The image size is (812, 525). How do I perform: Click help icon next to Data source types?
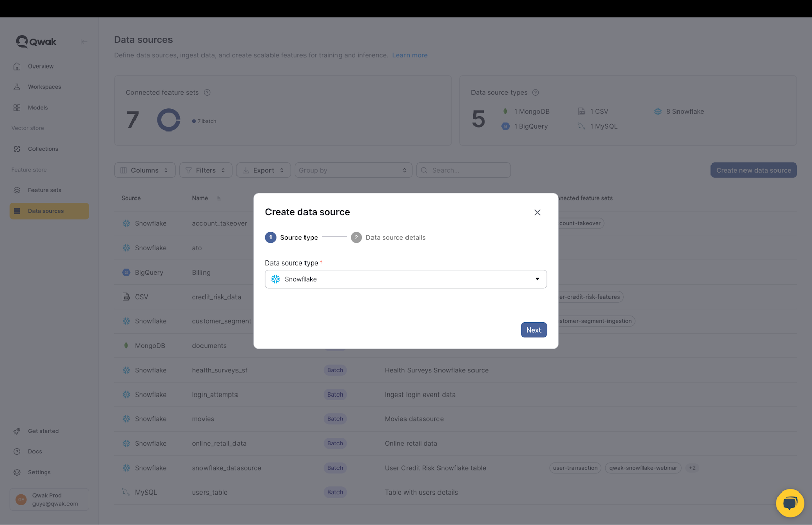pyautogui.click(x=535, y=93)
